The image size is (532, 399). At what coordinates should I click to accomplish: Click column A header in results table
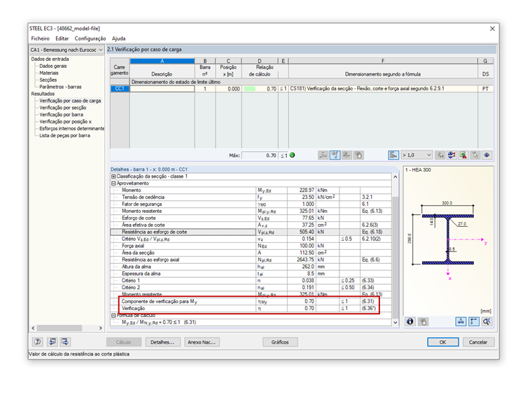click(162, 61)
